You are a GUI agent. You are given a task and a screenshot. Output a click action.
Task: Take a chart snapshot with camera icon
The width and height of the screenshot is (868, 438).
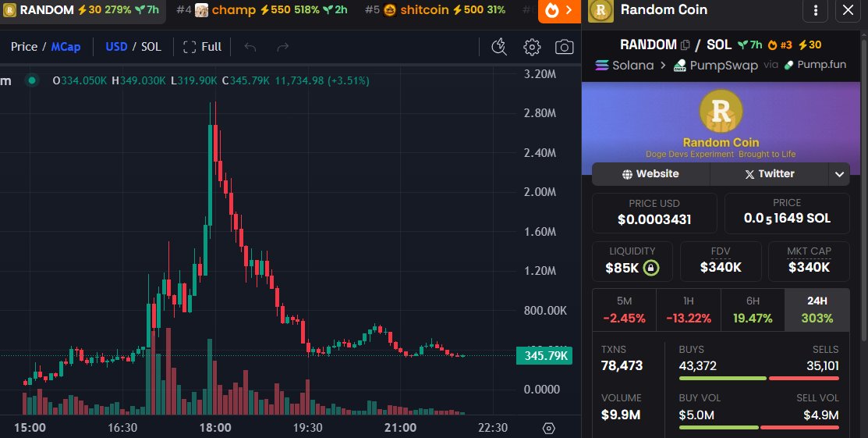coord(564,47)
